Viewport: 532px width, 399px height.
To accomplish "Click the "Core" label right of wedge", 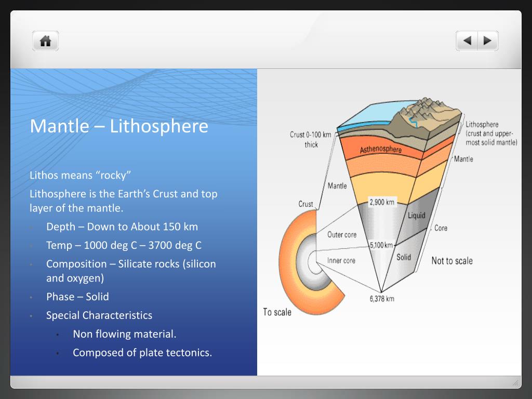I will coord(441,228).
